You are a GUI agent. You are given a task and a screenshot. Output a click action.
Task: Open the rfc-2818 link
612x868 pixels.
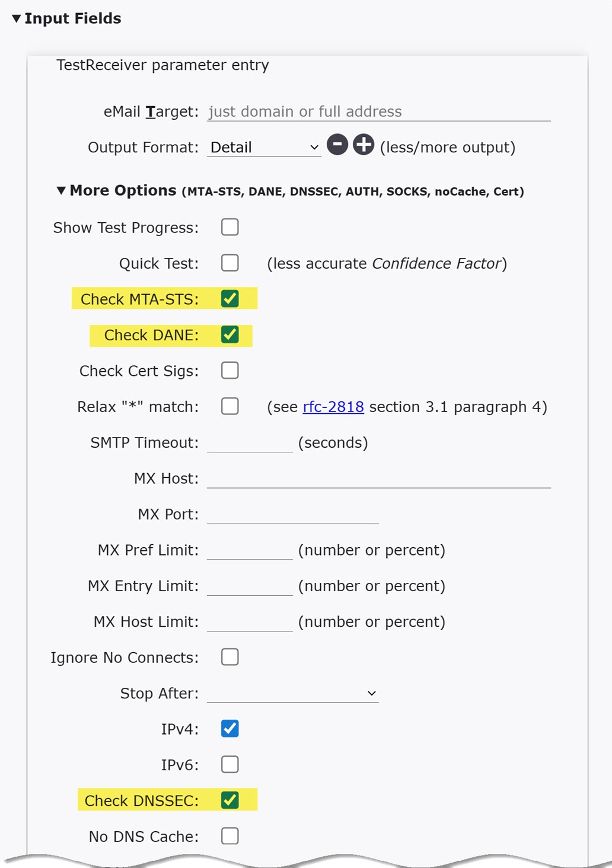[x=333, y=407]
